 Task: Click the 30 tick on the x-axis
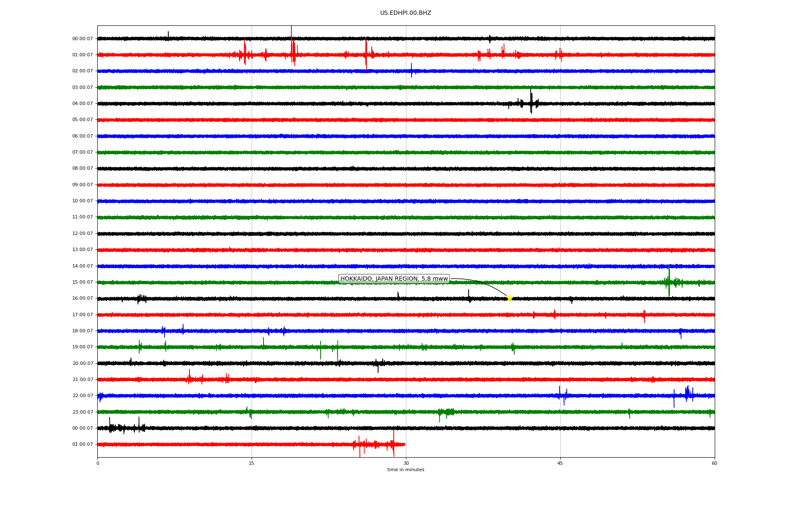coord(406,463)
